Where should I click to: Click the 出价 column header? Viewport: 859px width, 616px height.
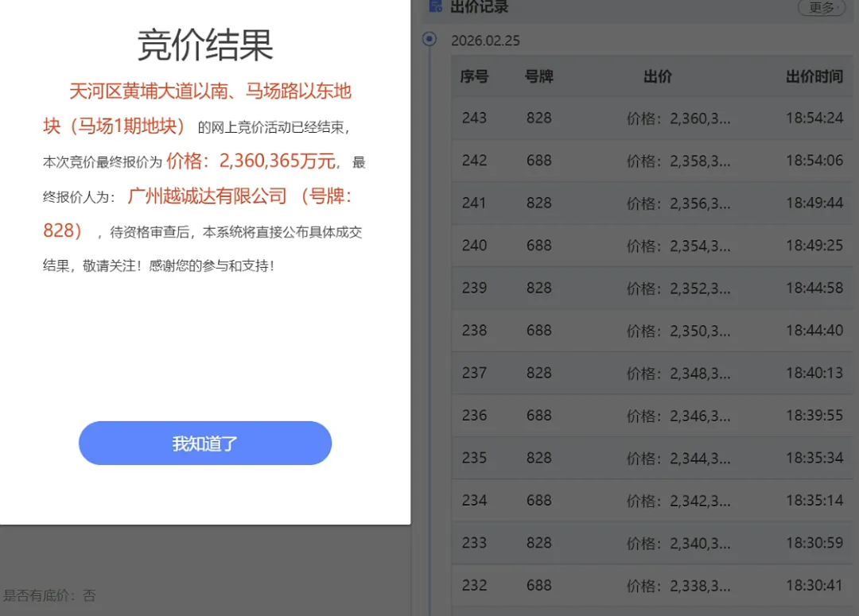tap(658, 76)
